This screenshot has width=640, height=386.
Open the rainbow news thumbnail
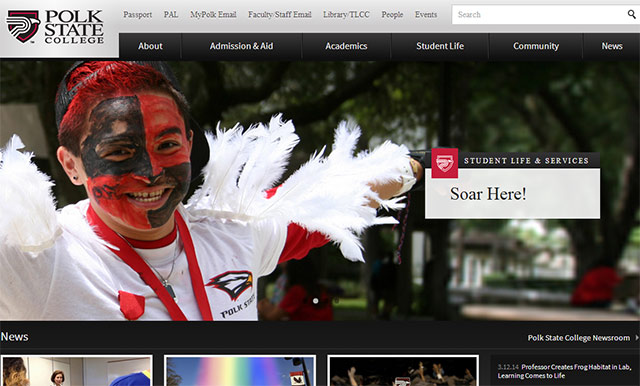coord(240,371)
